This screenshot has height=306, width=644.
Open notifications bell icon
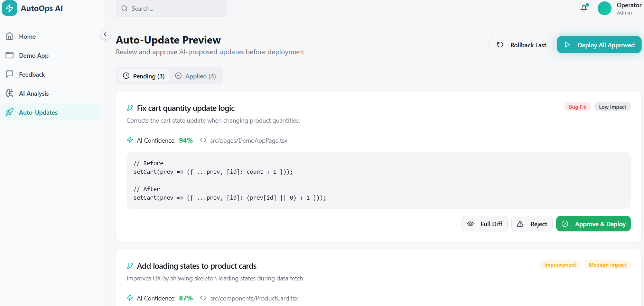tap(584, 8)
